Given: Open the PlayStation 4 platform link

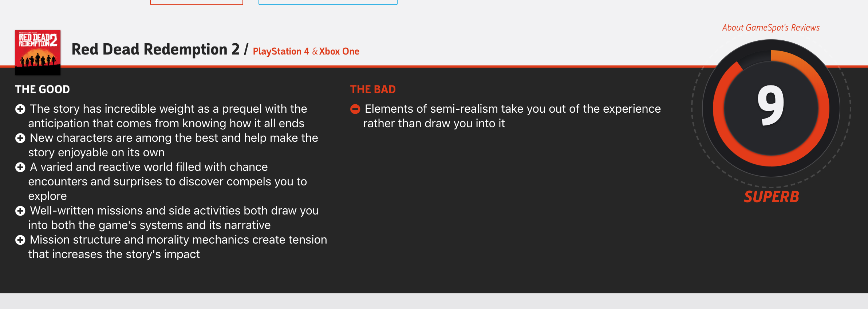Looking at the screenshot, I should pyautogui.click(x=281, y=51).
